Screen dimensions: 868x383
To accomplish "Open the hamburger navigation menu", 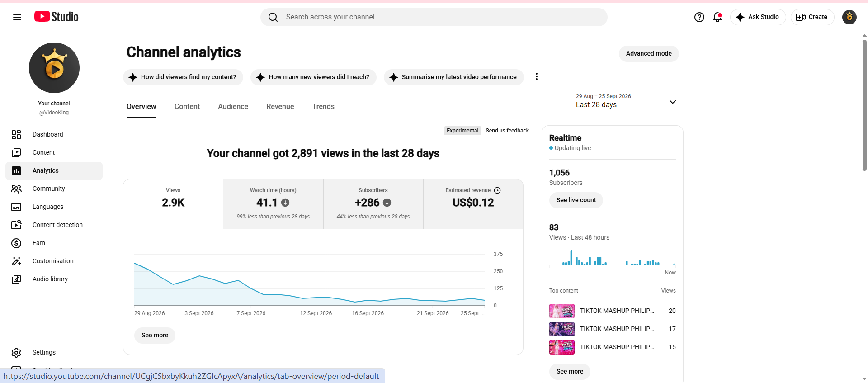I will (17, 17).
